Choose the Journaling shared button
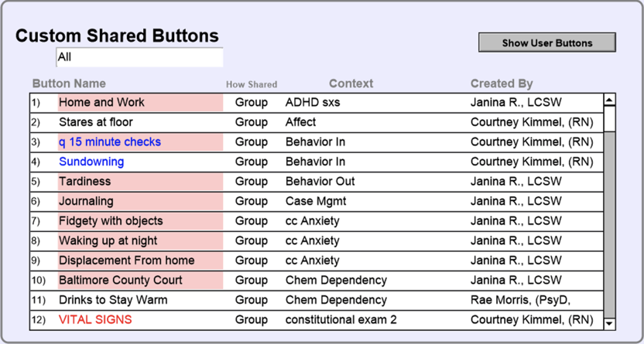 (86, 201)
